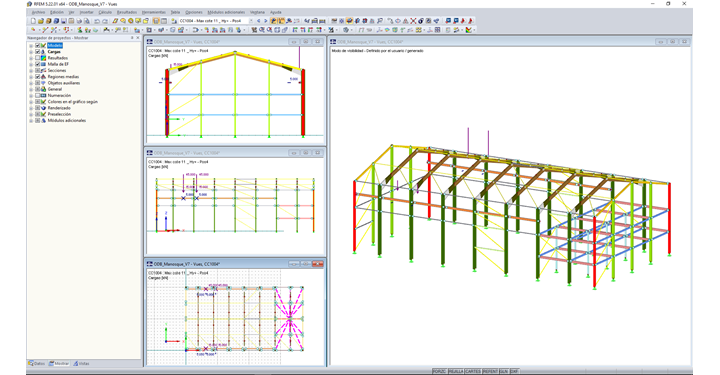
Task: Close the Navegador de proyectos panel
Action: click(138, 38)
